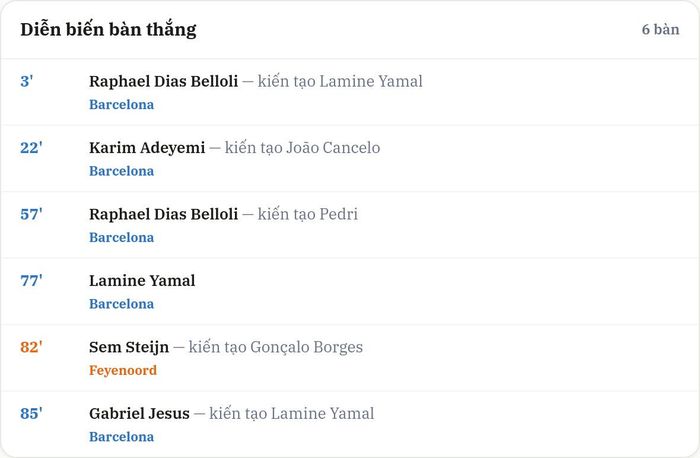Open assist Lamine Yamal in first goal
The image size is (700, 458).
(x=371, y=81)
